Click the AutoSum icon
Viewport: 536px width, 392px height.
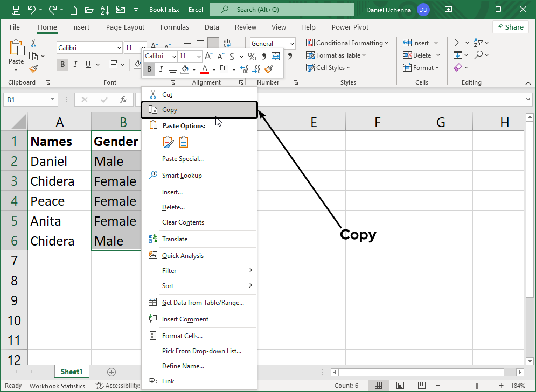point(458,42)
